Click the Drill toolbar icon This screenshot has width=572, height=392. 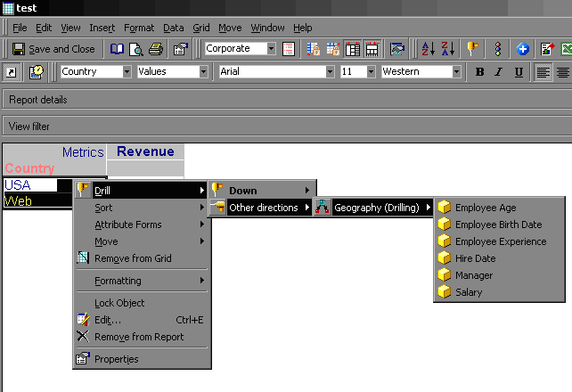472,49
